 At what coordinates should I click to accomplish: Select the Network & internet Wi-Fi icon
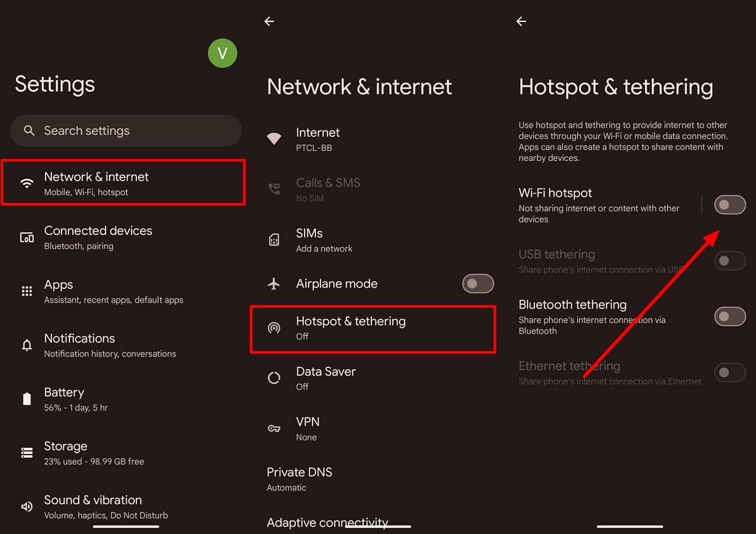27,182
